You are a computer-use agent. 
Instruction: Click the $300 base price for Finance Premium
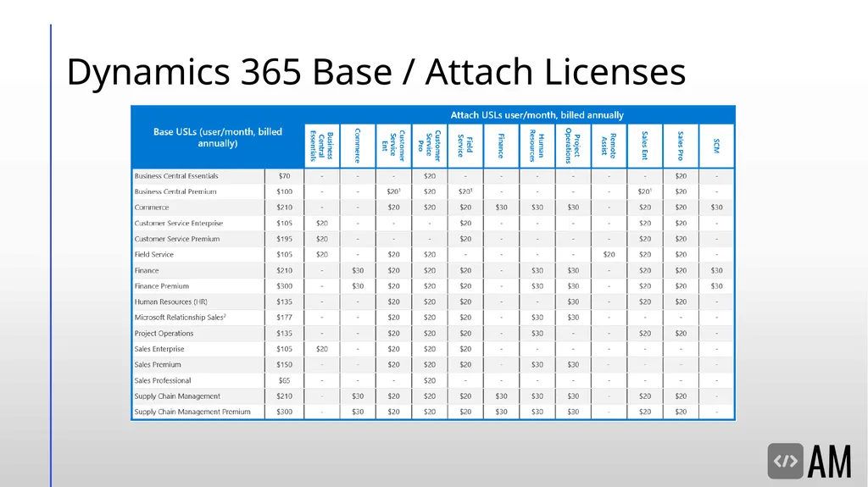(285, 286)
